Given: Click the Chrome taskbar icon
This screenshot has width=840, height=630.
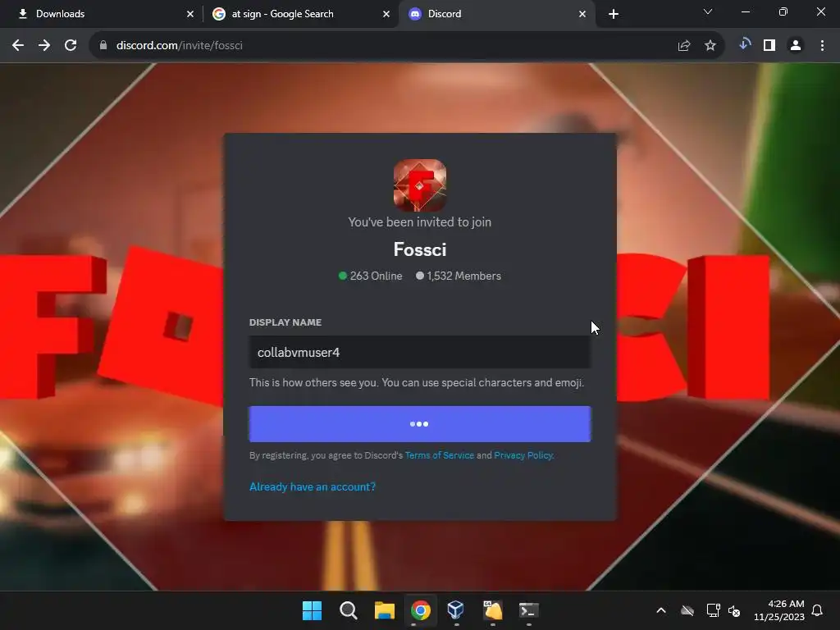Looking at the screenshot, I should tap(421, 610).
